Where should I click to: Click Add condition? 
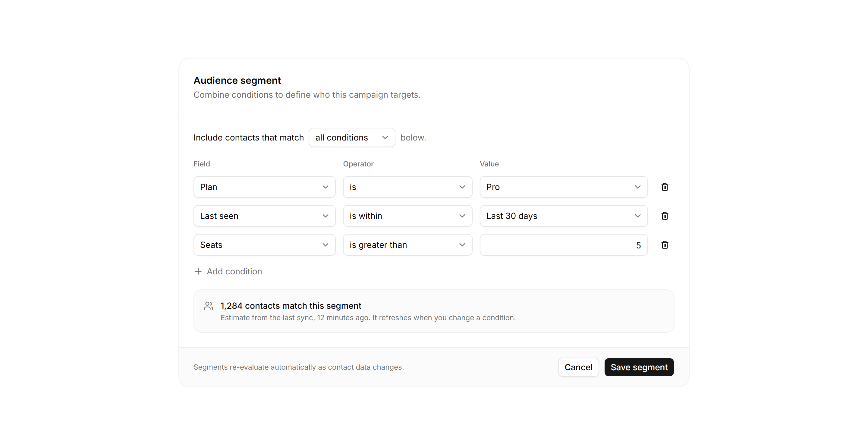pyautogui.click(x=228, y=271)
